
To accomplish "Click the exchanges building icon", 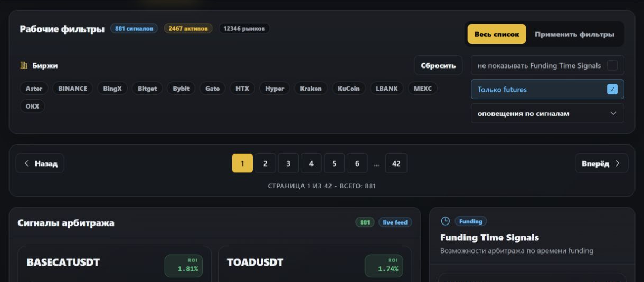I will click(x=24, y=65).
